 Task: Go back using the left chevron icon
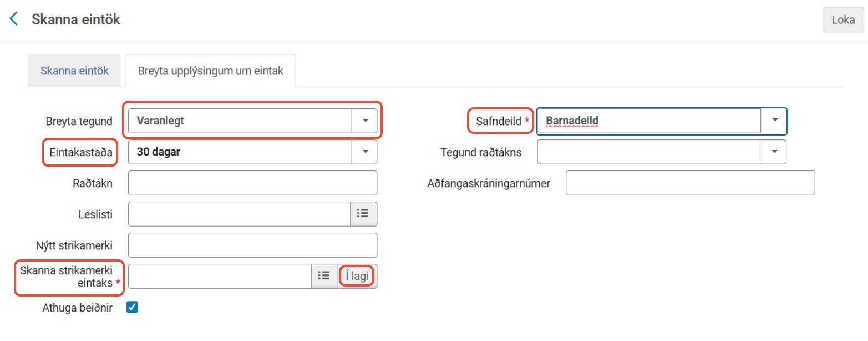click(14, 19)
